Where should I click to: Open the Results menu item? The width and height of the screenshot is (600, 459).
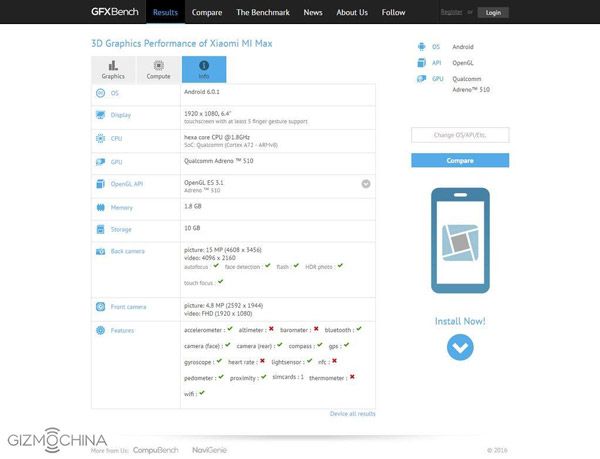(166, 12)
